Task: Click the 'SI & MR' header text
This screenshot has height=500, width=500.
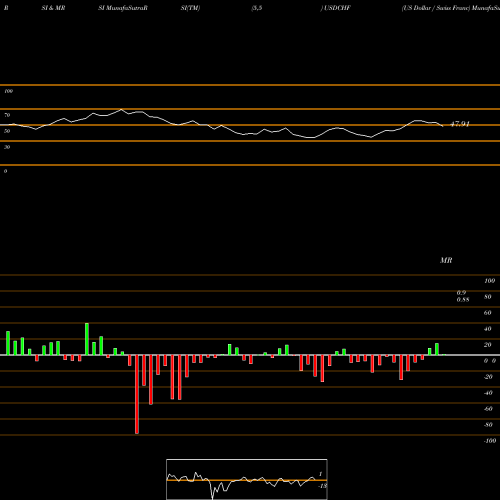Action: (53, 8)
